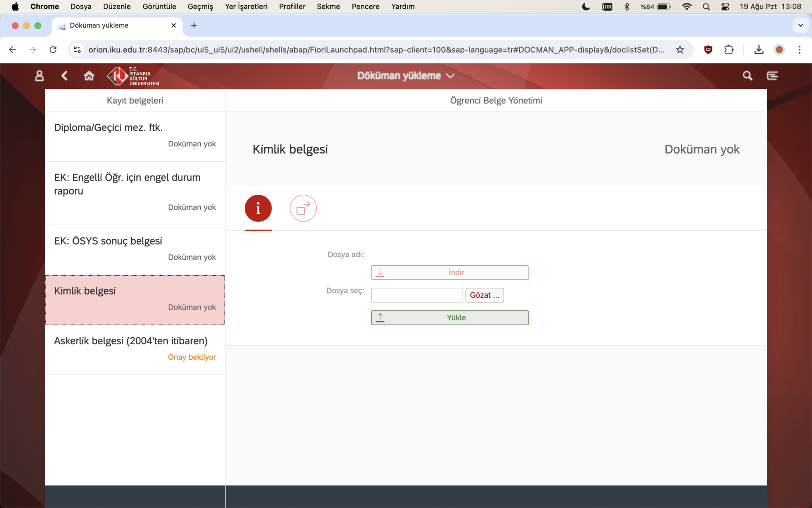Open the Chrome app menu

click(45, 7)
